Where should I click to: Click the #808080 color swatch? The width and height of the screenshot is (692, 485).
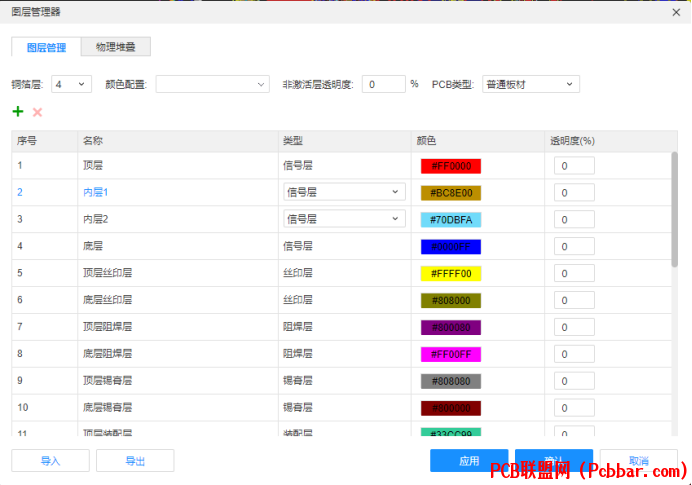(451, 381)
